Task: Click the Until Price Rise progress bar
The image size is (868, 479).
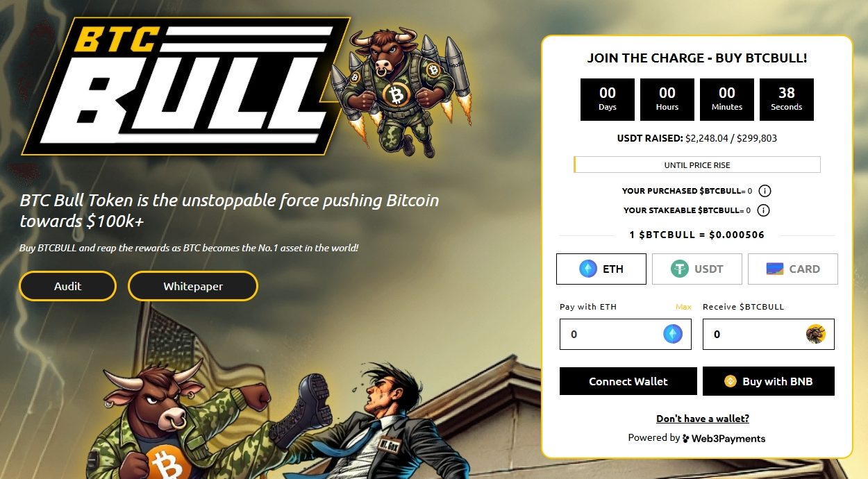Action: [x=697, y=165]
